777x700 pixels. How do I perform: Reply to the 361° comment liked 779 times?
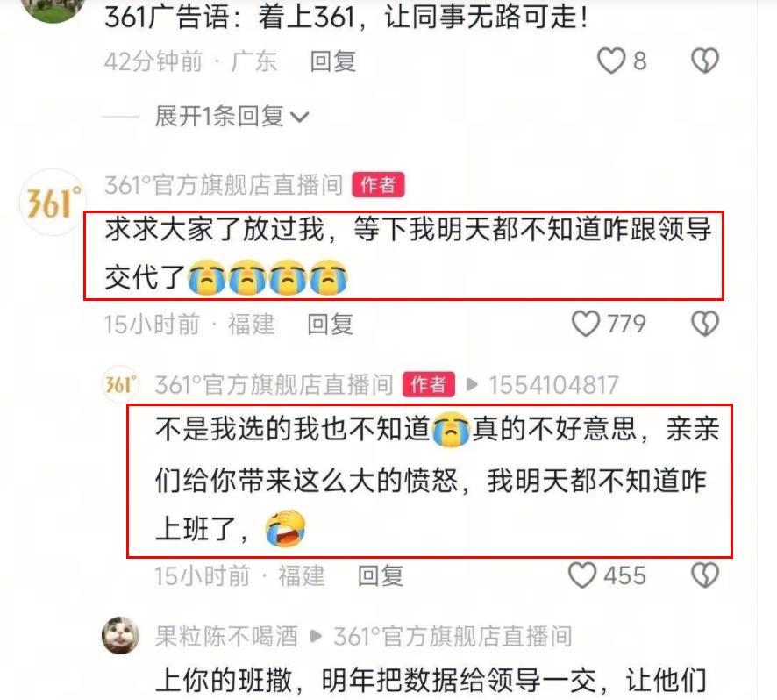330,325
